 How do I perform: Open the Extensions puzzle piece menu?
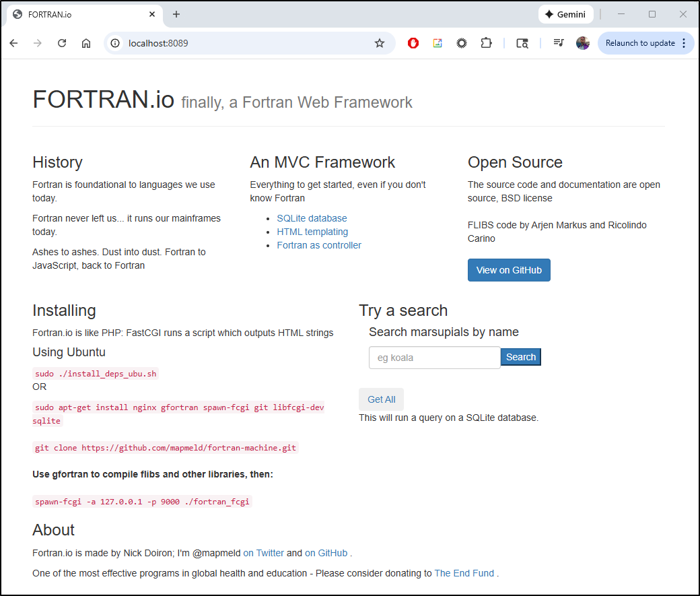tap(486, 43)
